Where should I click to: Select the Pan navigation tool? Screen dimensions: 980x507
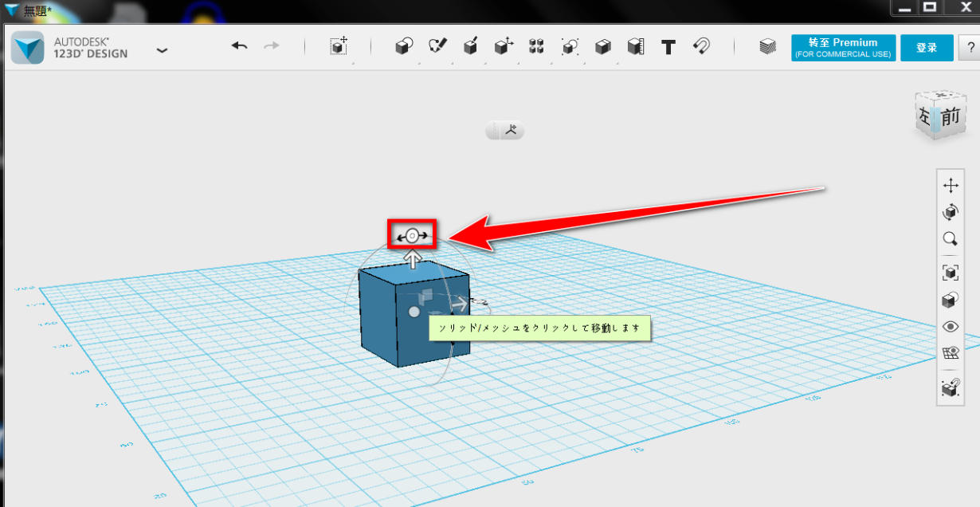(950, 186)
